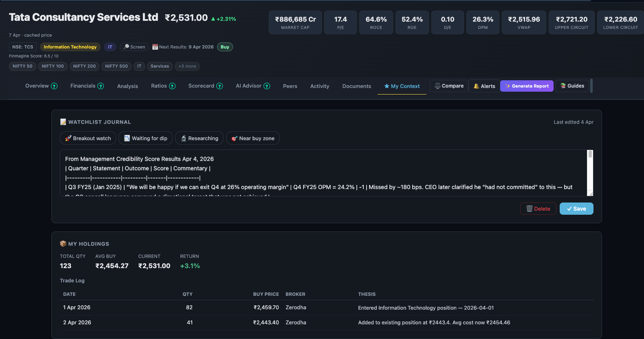Click the ROCE 64.6% metric card
The height and width of the screenshot is (339, 644).
pos(376,22)
